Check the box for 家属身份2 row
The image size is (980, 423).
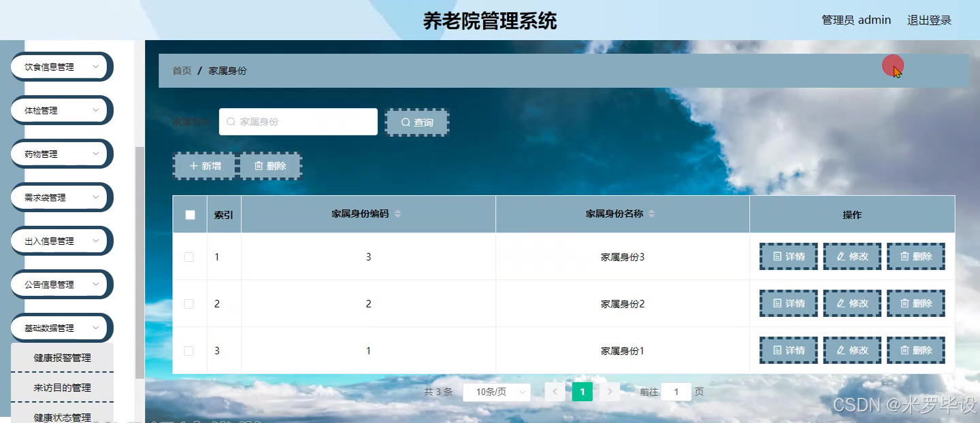pyautogui.click(x=189, y=304)
